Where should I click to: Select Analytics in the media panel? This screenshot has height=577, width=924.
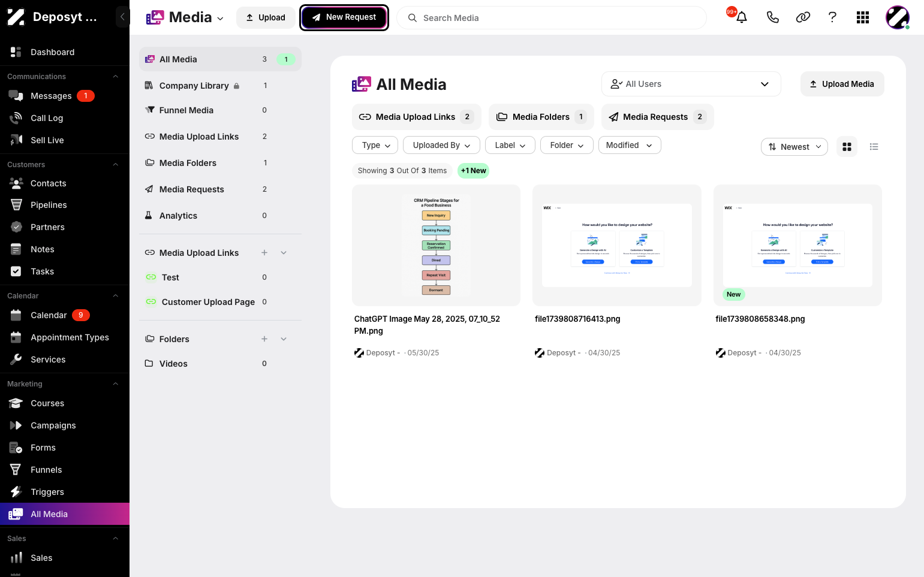point(220,216)
